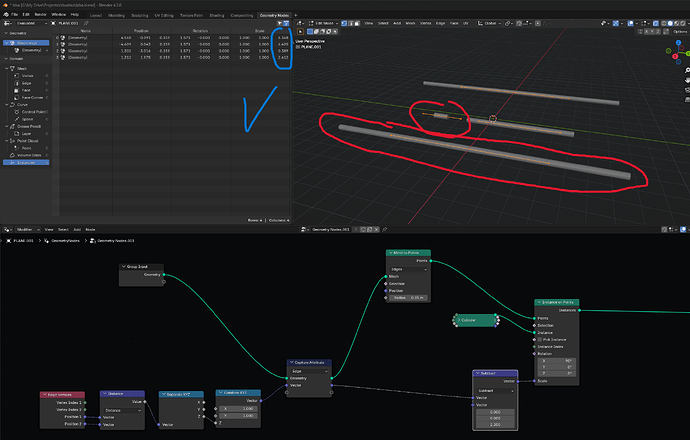The image size is (690, 440).
Task: Collapse the Point Cloud tree section
Action: 7,141
